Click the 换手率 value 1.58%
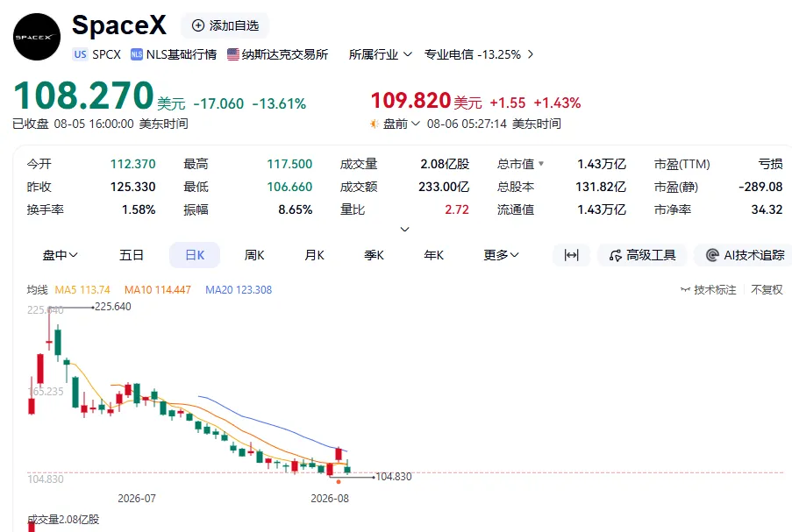This screenshot has width=792, height=532. tap(139, 209)
